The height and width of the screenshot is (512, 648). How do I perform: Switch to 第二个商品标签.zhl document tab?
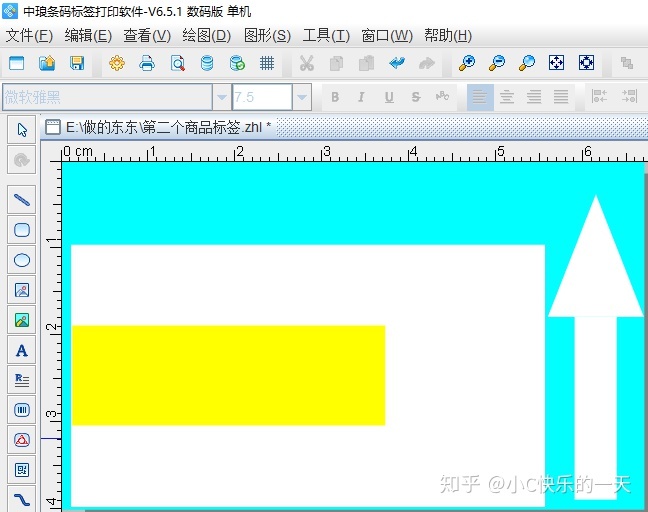[x=158, y=127]
